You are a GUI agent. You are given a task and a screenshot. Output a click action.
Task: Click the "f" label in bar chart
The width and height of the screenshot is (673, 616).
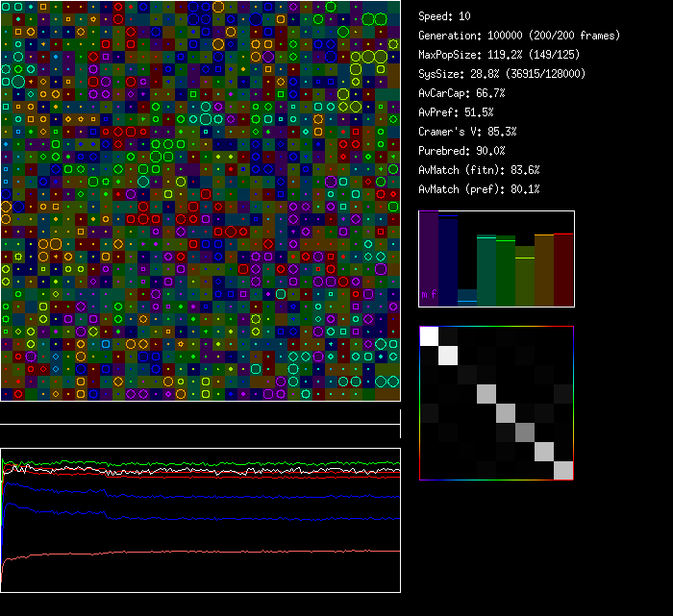click(433, 293)
